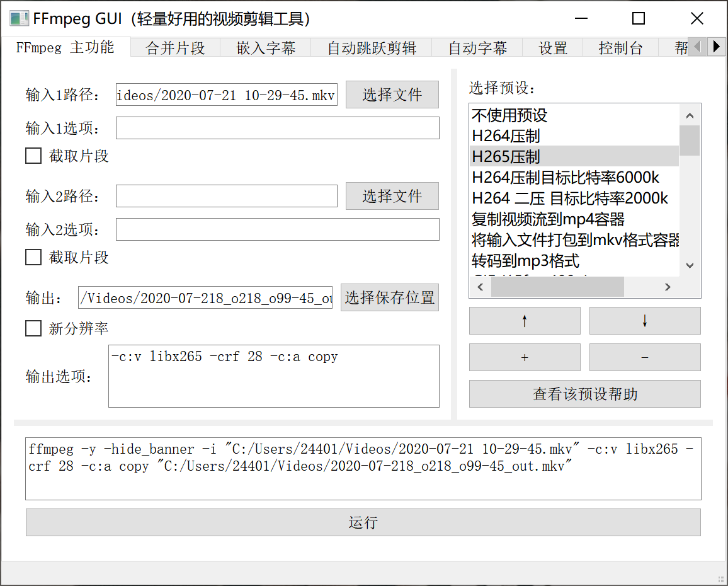Add a new preset with + button
Viewport: 728px width, 586px height.
coord(525,357)
